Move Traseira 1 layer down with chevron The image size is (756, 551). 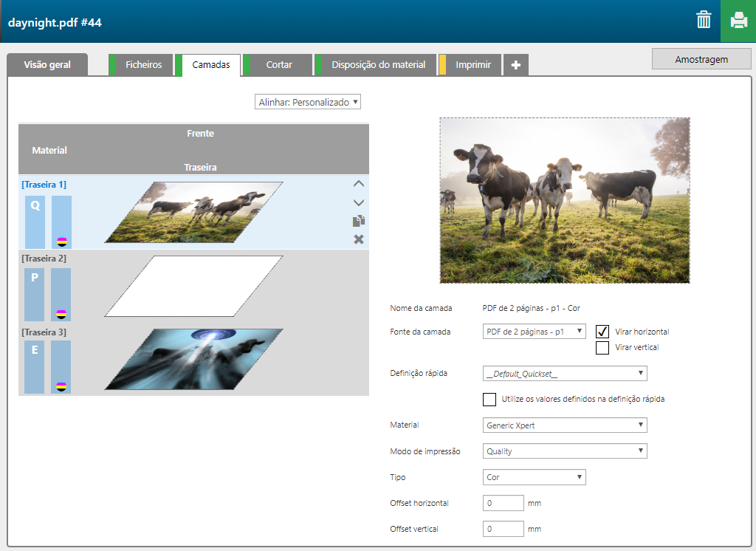[359, 202]
